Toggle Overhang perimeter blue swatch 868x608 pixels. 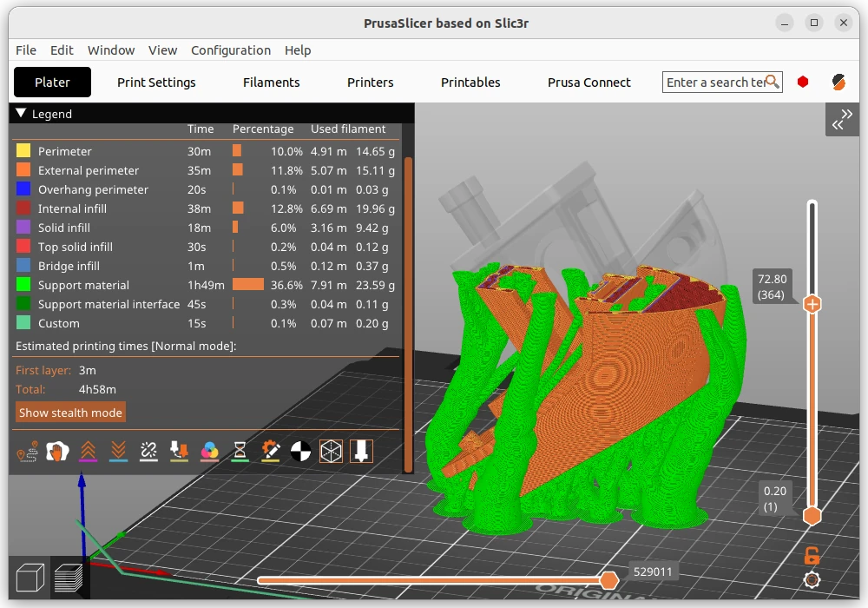click(23, 188)
